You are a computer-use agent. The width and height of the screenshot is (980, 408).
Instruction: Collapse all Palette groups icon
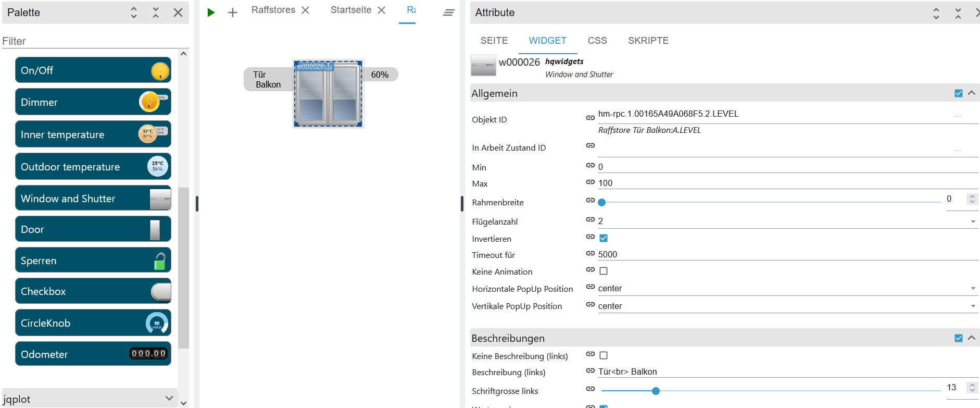coord(156,13)
